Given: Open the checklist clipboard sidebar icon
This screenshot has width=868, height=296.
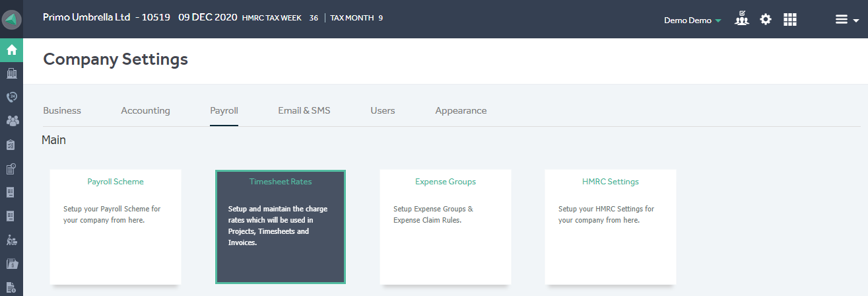Looking at the screenshot, I should click(x=11, y=145).
